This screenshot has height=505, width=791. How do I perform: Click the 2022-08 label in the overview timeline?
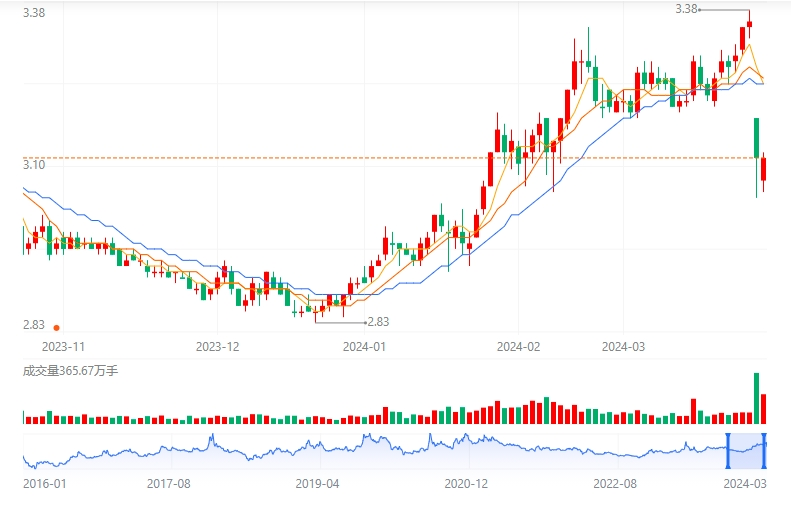(x=615, y=483)
